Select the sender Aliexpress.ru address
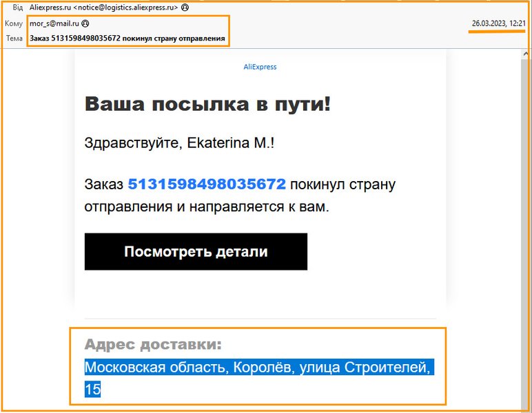The image size is (532, 413). pyautogui.click(x=103, y=8)
